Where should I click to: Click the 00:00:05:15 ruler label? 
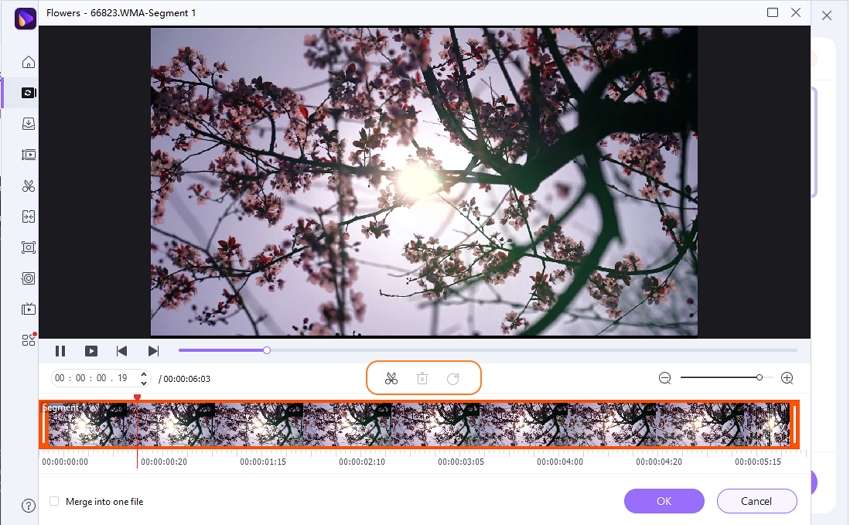(758, 462)
